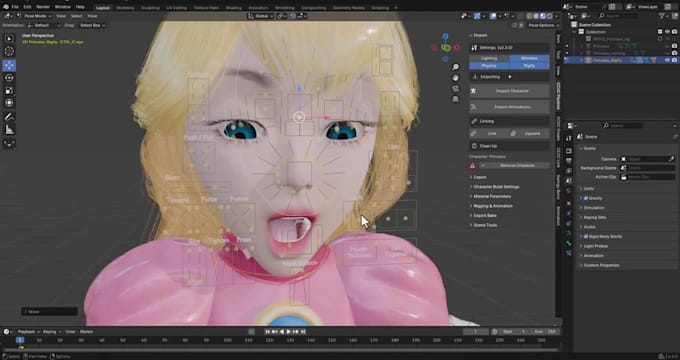Click the Append button
Screen dimensions: 680x360
530,134
